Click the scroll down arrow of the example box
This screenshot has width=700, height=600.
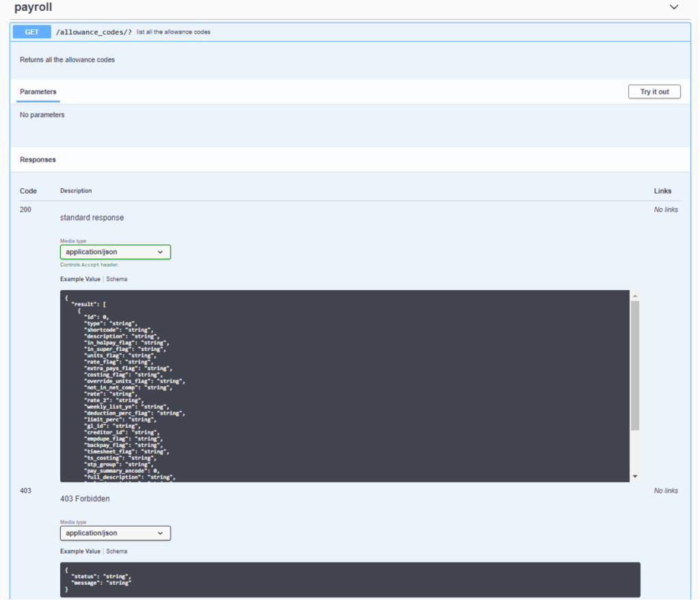point(635,477)
